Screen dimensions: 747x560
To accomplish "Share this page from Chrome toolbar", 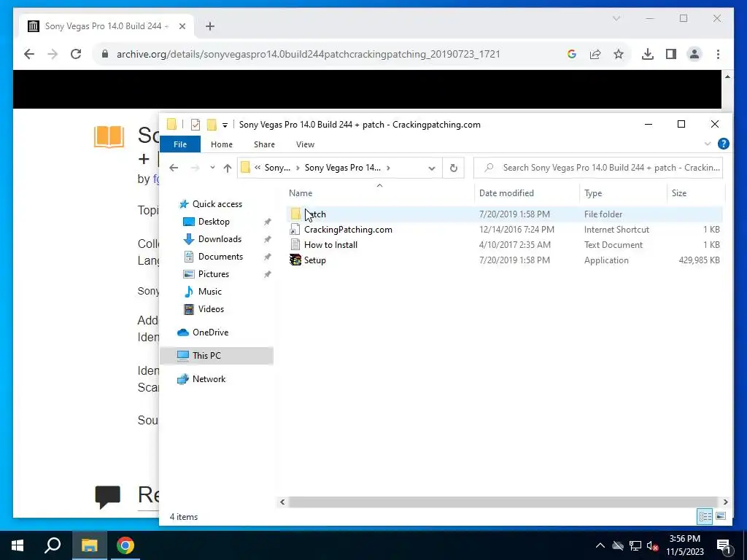I will click(595, 54).
